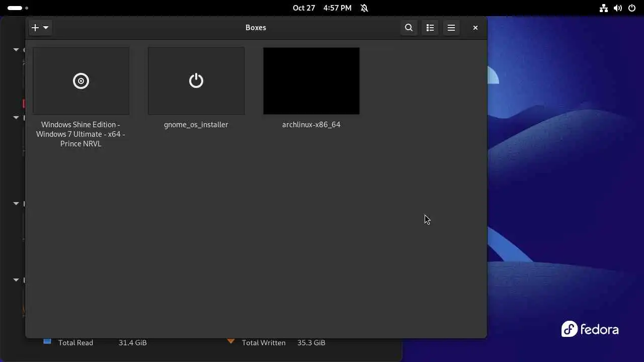Open the Boxes hamburger menu

(451, 28)
